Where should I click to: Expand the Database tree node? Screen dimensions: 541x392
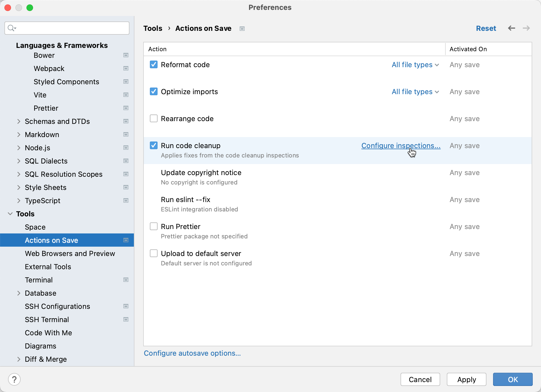pyautogui.click(x=19, y=293)
